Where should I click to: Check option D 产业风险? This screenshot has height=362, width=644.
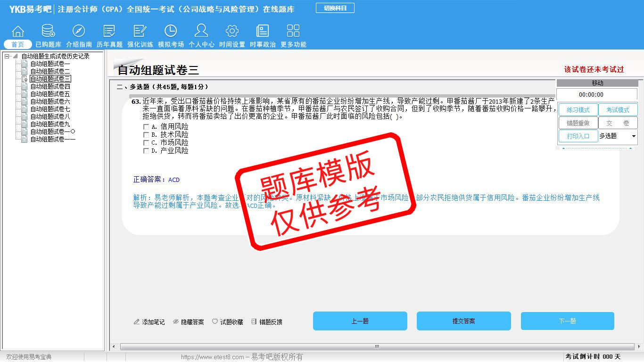coord(146,151)
